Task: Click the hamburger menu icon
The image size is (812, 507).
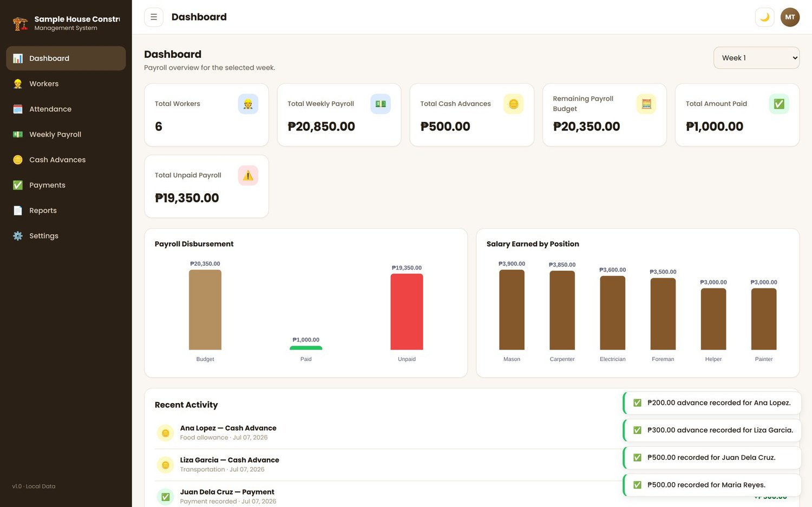Action: coord(154,17)
